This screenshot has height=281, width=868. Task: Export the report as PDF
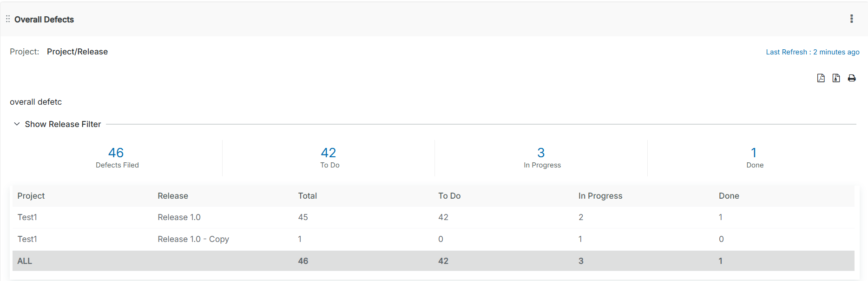pos(821,78)
